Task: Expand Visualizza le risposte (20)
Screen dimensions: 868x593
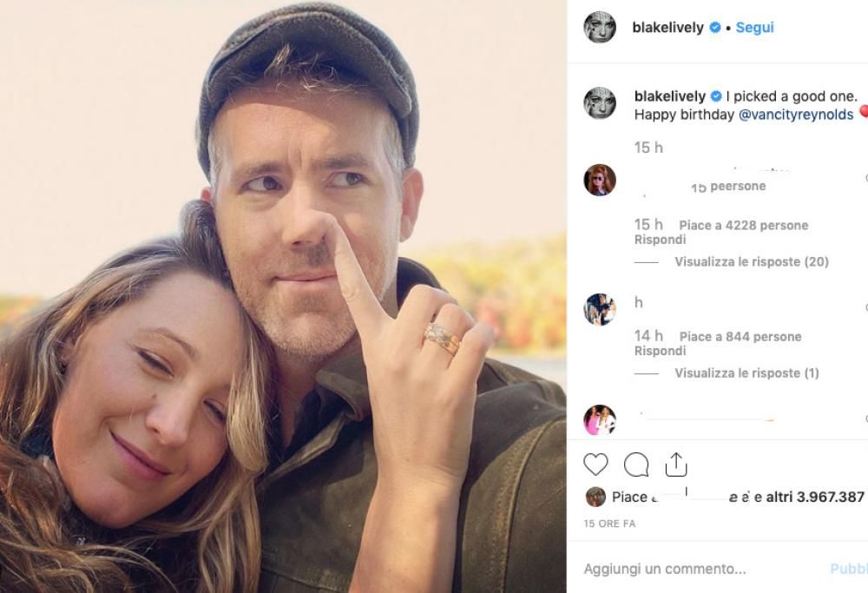Action: pyautogui.click(x=752, y=261)
